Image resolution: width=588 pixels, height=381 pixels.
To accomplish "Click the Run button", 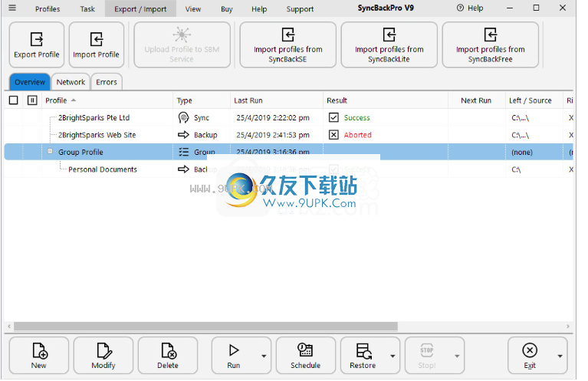I will click(234, 356).
